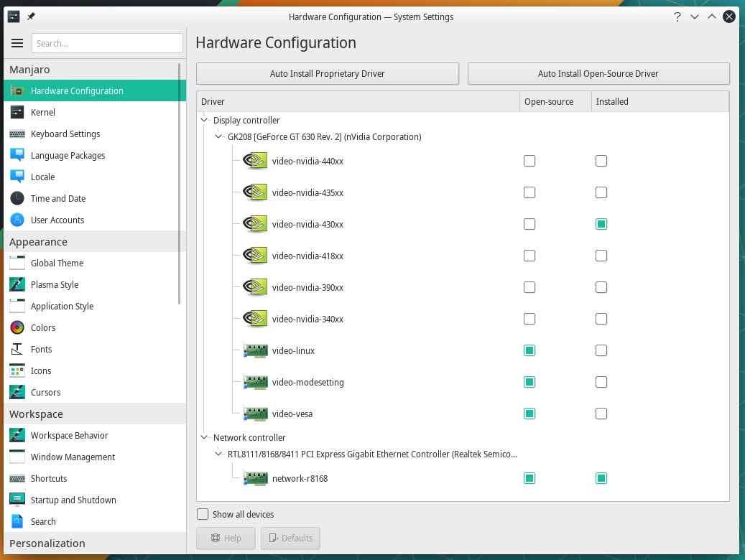Toggle Installed checkbox for video-nvidia-440xx
745x560 pixels.
point(601,161)
